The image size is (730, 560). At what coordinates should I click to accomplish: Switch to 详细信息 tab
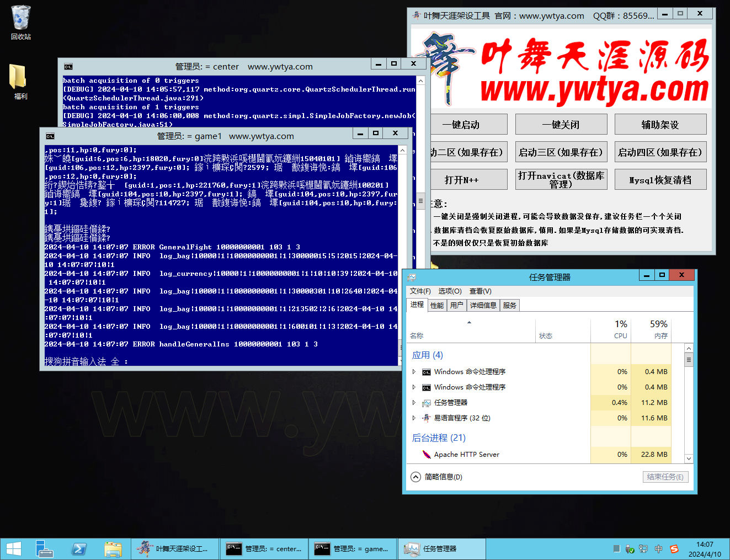coord(483,305)
